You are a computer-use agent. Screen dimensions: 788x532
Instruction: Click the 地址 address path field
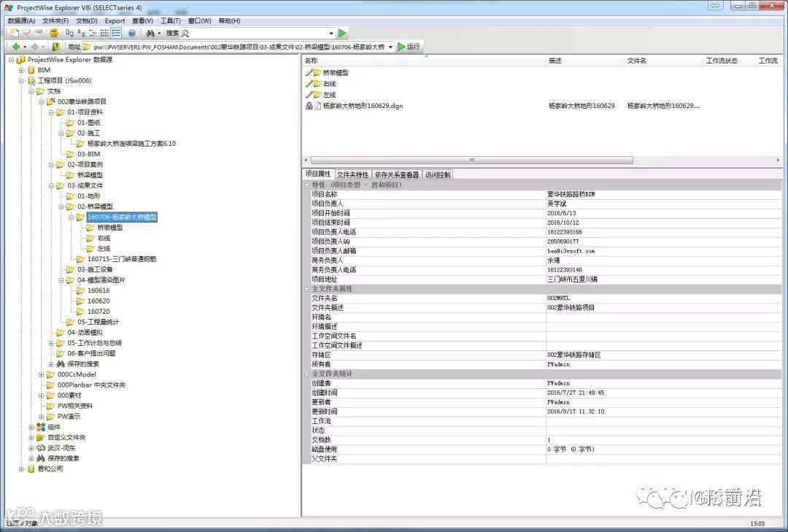coord(239,47)
